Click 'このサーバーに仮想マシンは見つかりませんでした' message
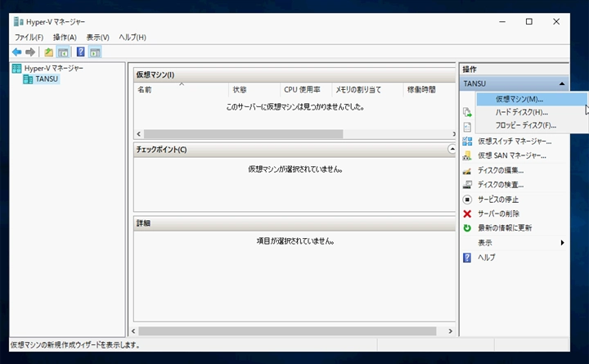 coord(295,107)
